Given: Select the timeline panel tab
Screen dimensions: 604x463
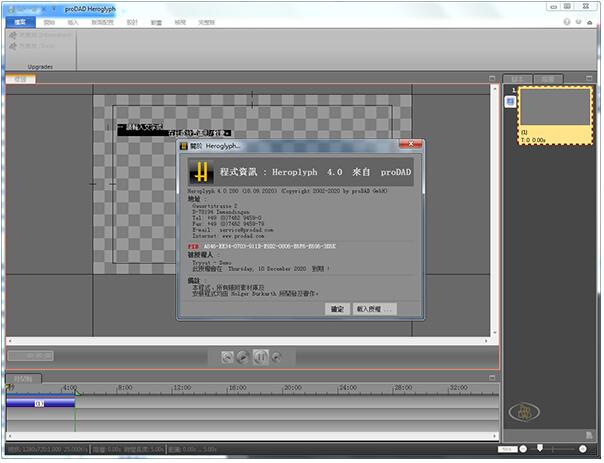Looking at the screenshot, I should pos(23,379).
